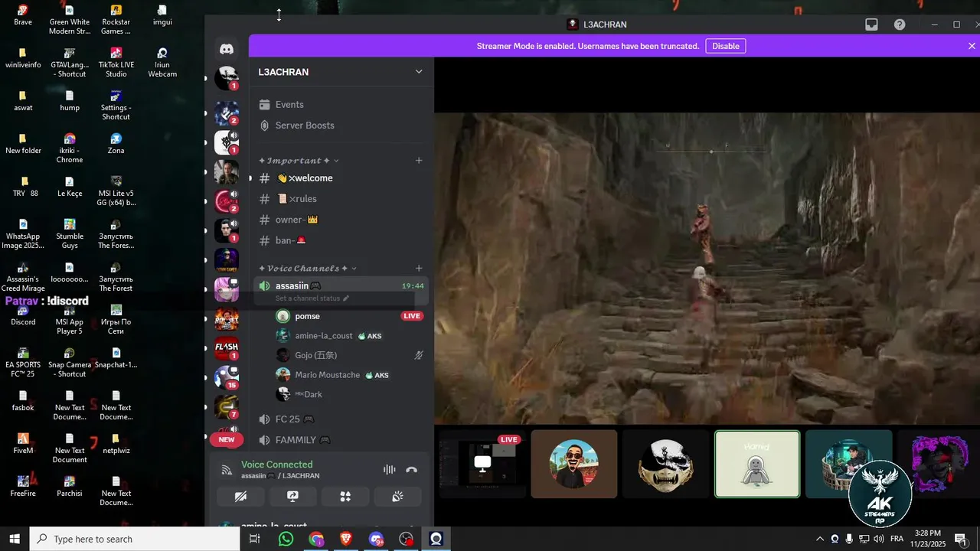Open Windows Start menu

pos(14,539)
